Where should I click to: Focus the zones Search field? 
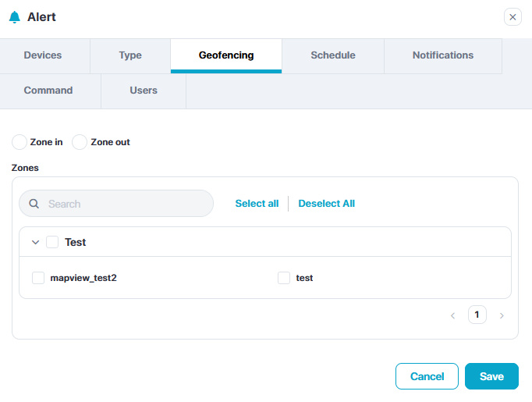(125, 204)
